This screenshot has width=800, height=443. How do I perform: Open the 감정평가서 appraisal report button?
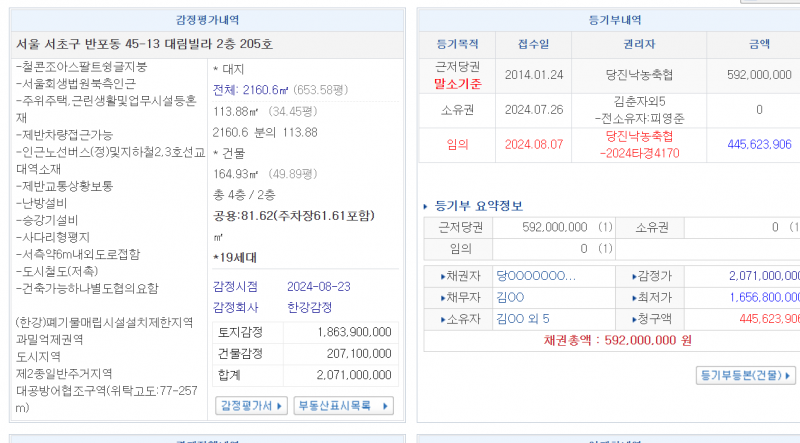click(252, 405)
